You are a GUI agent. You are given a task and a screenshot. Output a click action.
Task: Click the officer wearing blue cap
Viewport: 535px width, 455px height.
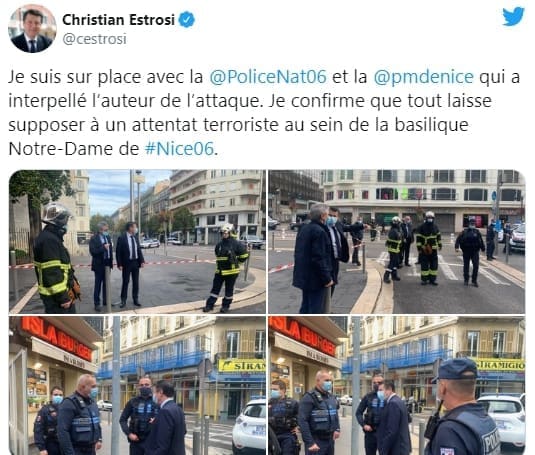pyautogui.click(x=461, y=407)
